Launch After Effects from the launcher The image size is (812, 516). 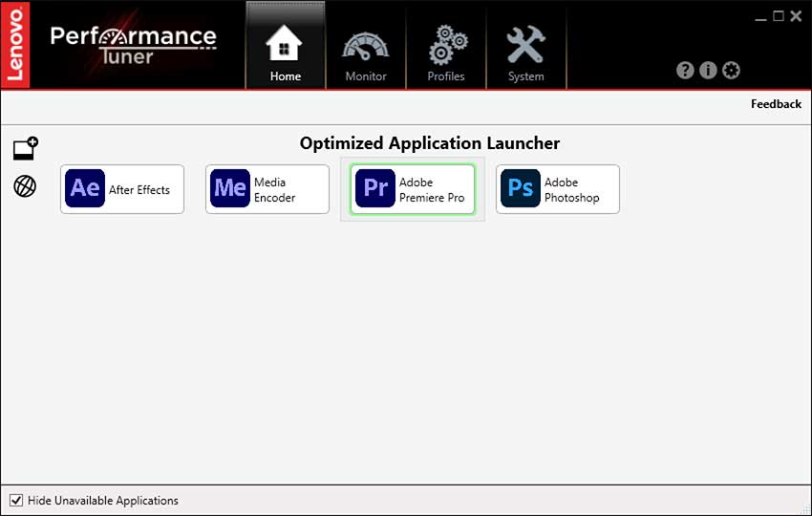click(122, 189)
